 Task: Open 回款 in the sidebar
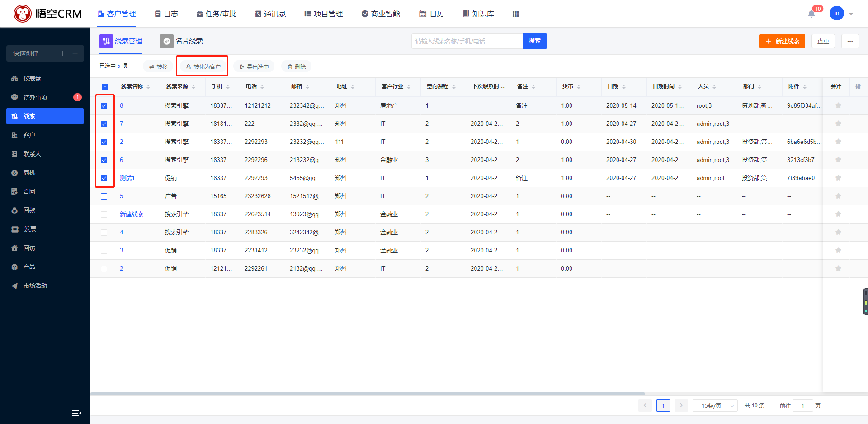point(45,210)
